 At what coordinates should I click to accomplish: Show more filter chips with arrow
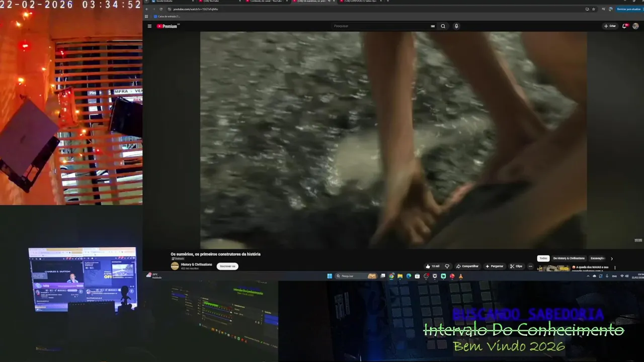click(612, 259)
